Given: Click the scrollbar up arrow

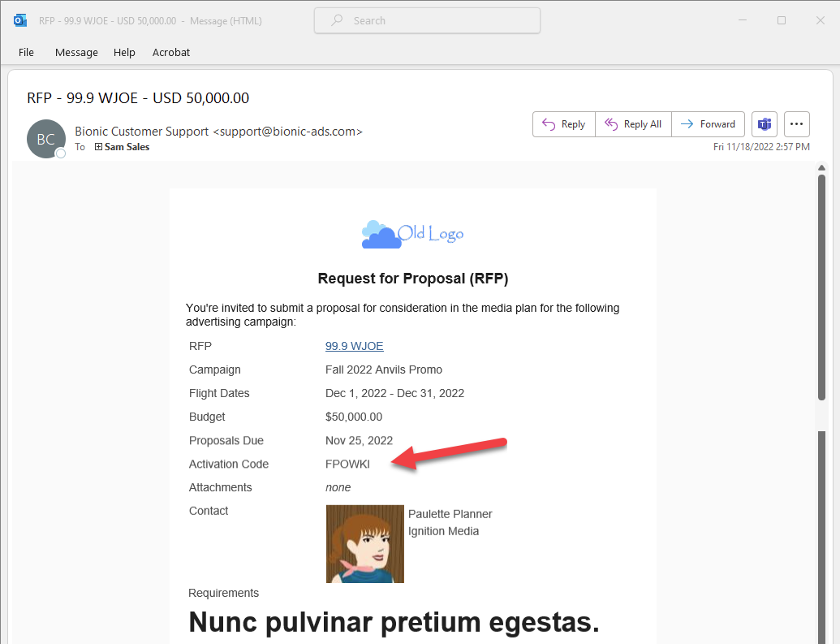Looking at the screenshot, I should click(x=821, y=167).
